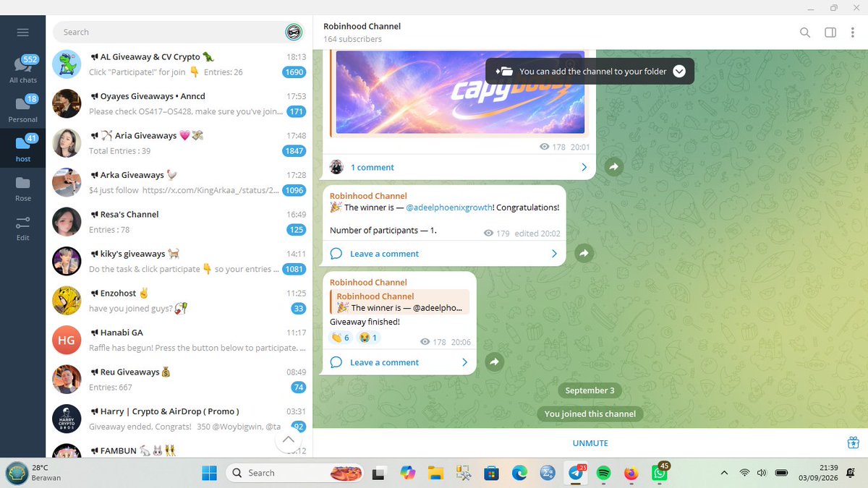
Task: Leave a comment on Giveaway finished post
Action: 384,362
